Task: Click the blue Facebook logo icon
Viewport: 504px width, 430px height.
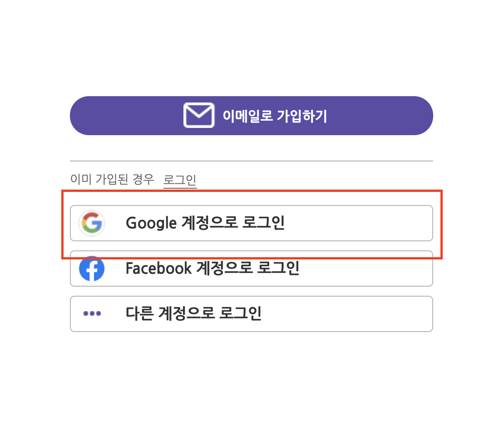Action: [92, 269]
